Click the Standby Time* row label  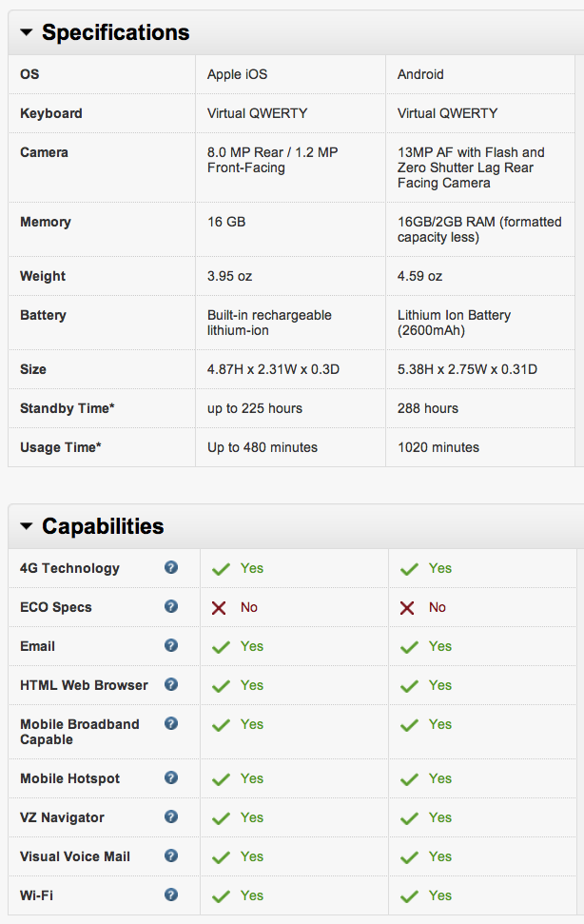[67, 408]
